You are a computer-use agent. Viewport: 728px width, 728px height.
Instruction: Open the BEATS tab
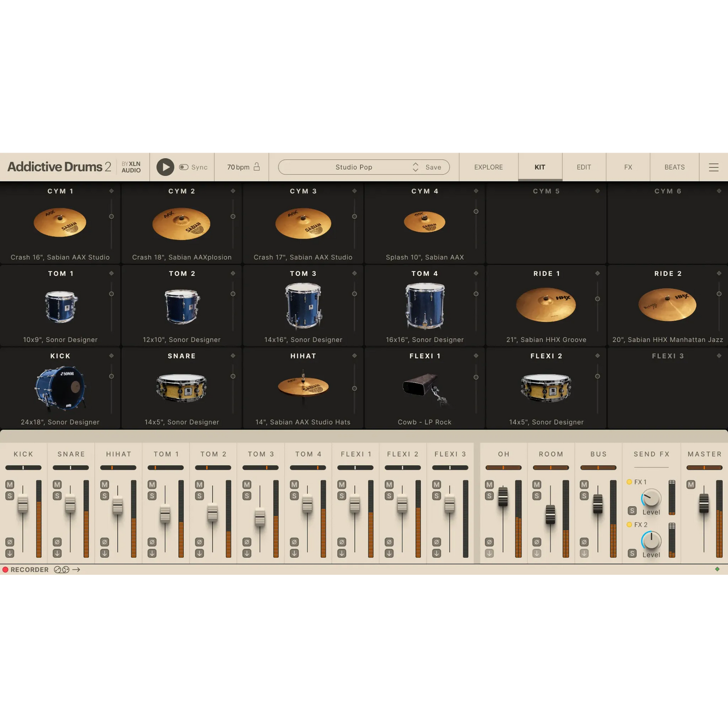674,167
